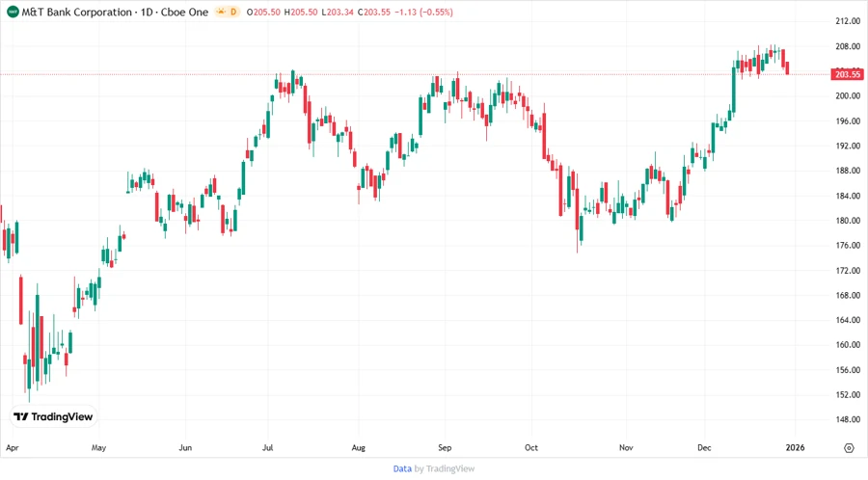Image resolution: width=868 pixels, height=480 pixels.
Task: Click the 180.00 price axis label
Action: tap(848, 220)
